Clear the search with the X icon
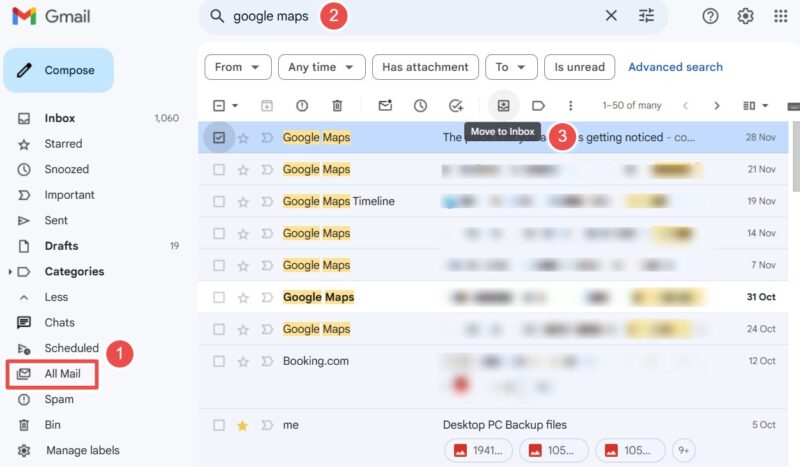 coord(611,16)
